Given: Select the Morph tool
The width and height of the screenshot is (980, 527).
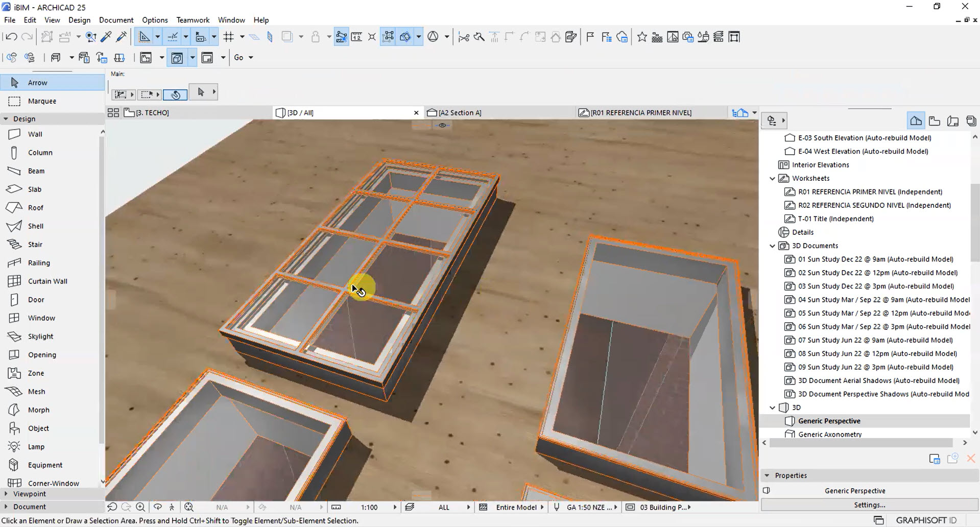Looking at the screenshot, I should click(x=37, y=410).
